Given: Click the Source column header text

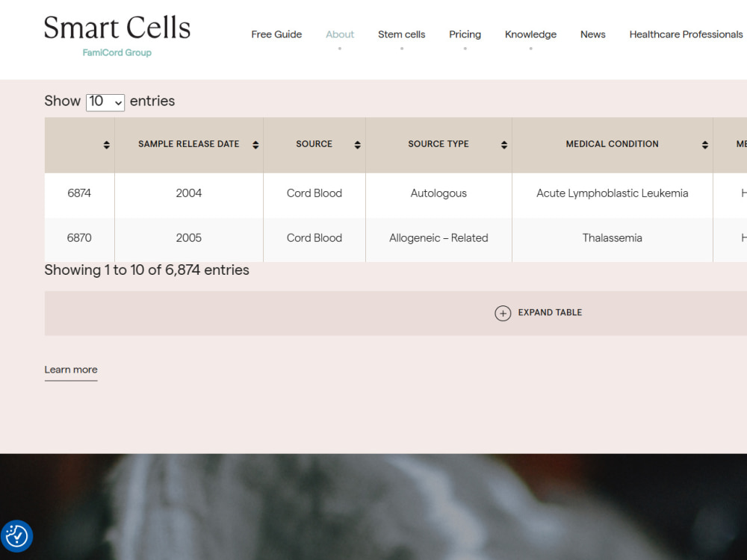Looking at the screenshot, I should coord(314,144).
